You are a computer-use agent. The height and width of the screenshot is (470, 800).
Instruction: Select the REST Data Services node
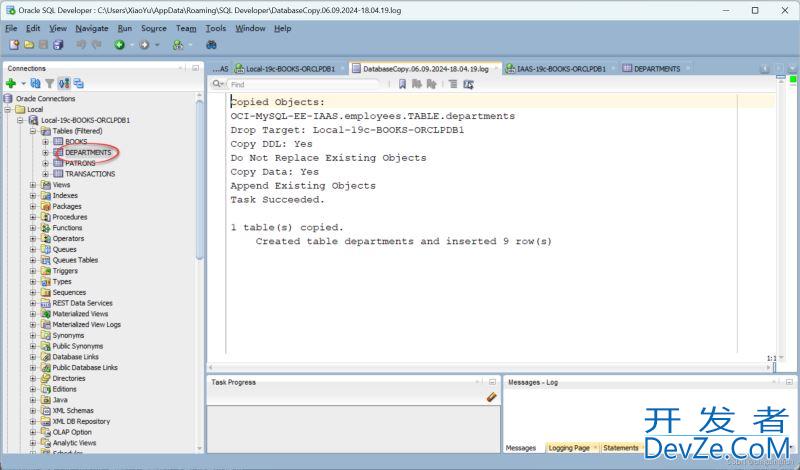82,303
